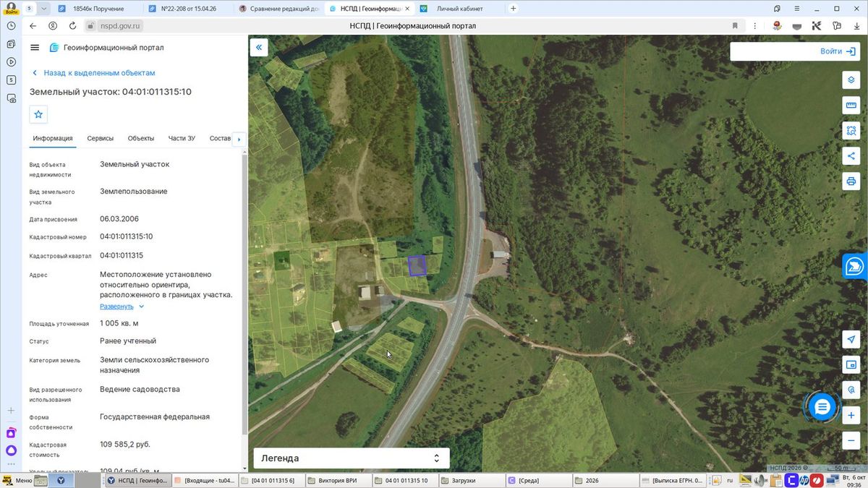868x488 pixels.
Task: Open the overview map toggle button
Action: [x=851, y=365]
